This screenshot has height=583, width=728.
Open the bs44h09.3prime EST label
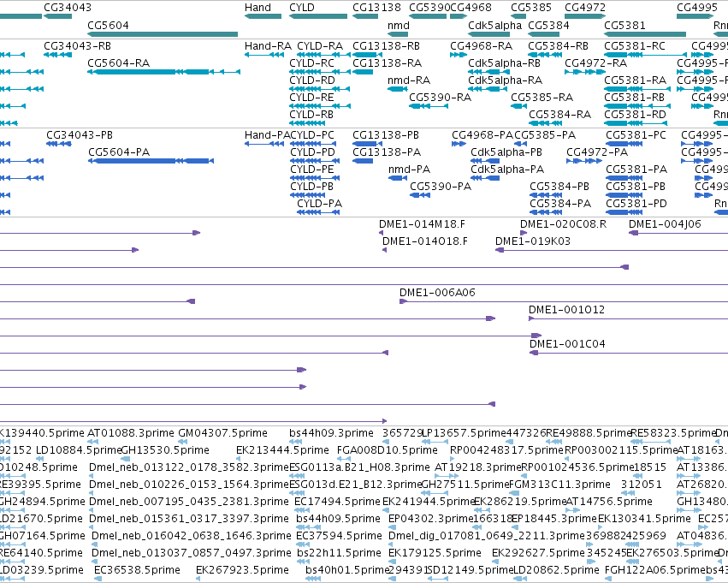331,433
